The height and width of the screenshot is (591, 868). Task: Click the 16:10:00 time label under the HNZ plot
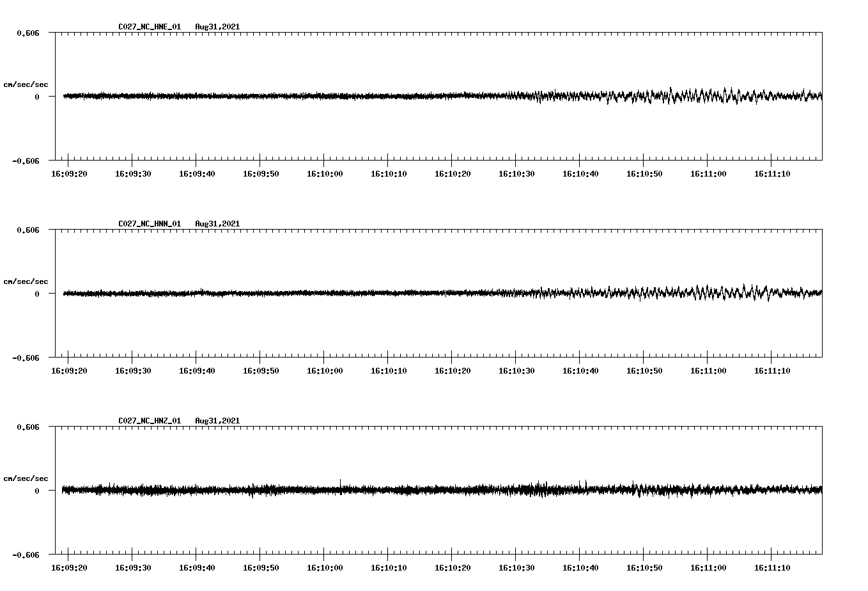[x=325, y=568]
